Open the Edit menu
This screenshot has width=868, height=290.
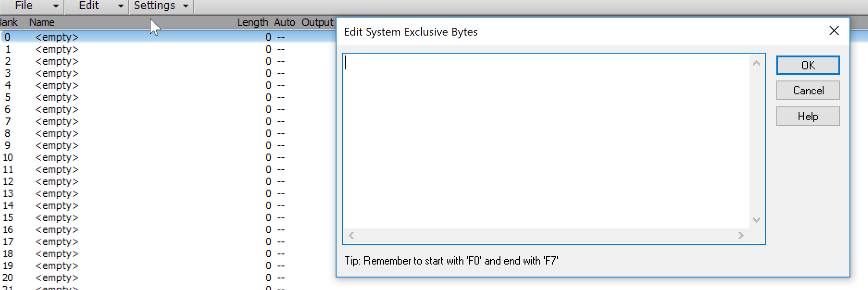tap(89, 6)
